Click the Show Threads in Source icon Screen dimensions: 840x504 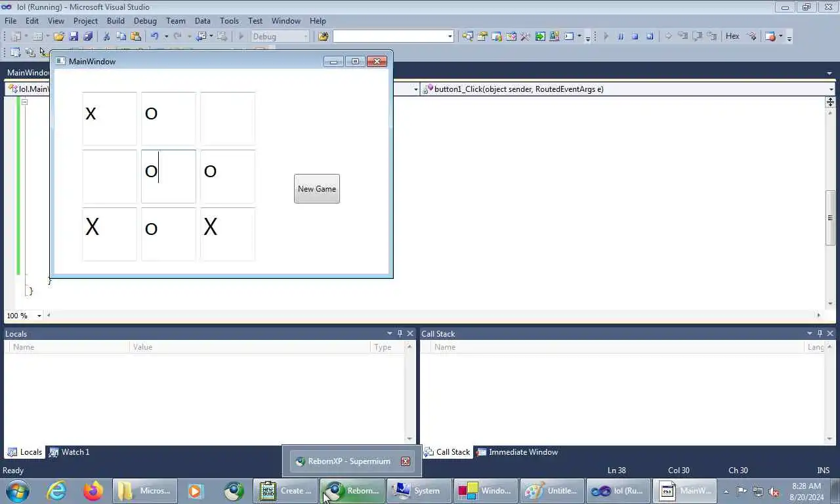click(752, 37)
